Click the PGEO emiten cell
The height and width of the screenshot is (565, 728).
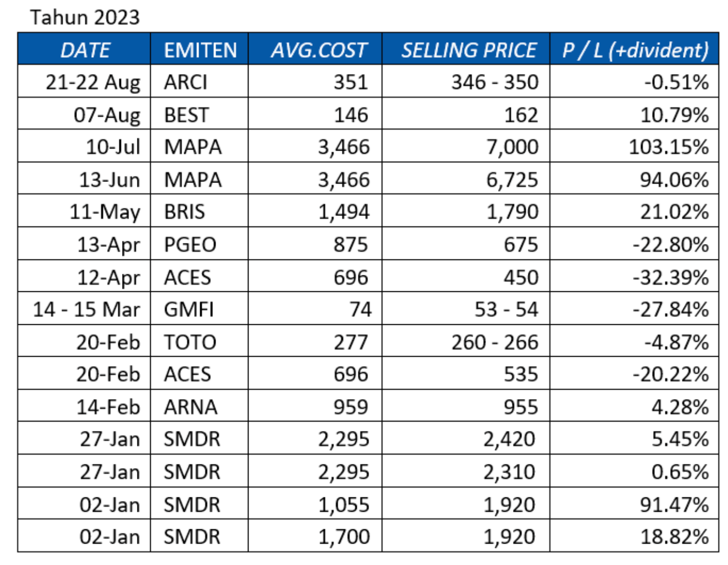[x=190, y=245]
